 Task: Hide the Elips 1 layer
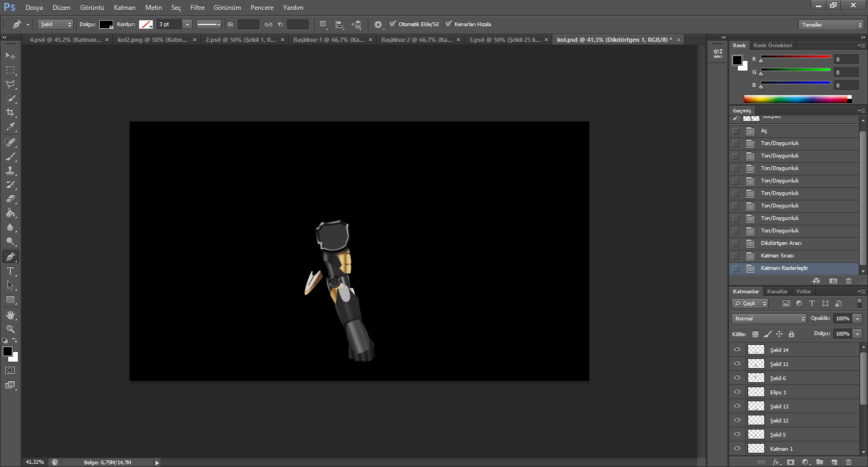point(737,392)
